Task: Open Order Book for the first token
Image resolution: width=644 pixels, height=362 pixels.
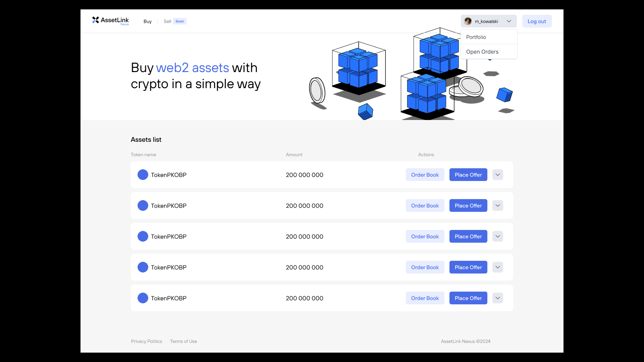Action: click(x=425, y=175)
